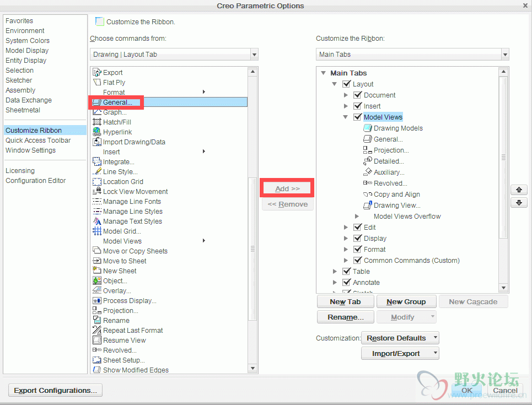Select the Repeat Last Format icon
This screenshot has width=532, height=405.
(97, 330)
